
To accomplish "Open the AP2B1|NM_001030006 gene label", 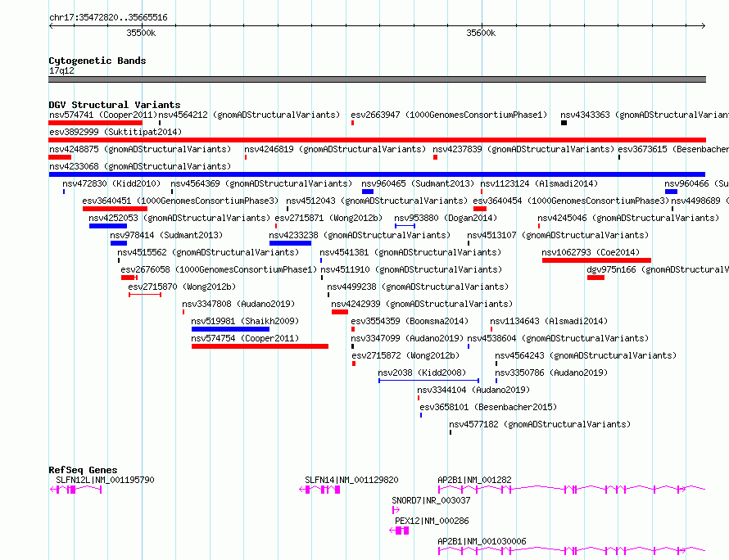I will click(482, 541).
